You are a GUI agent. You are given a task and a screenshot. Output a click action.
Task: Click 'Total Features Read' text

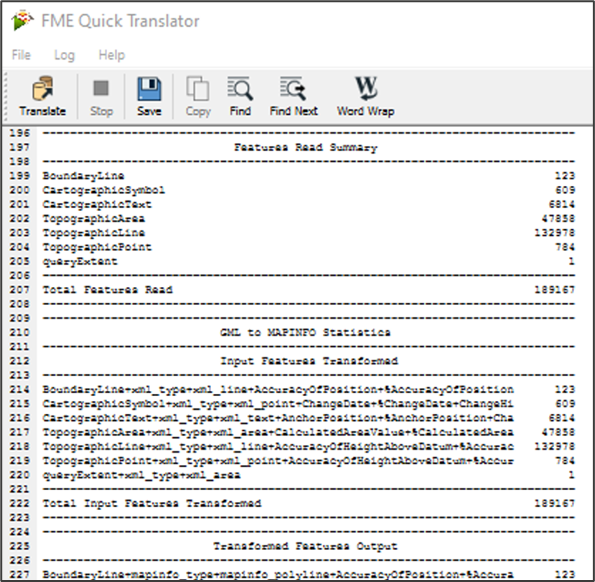point(107,290)
